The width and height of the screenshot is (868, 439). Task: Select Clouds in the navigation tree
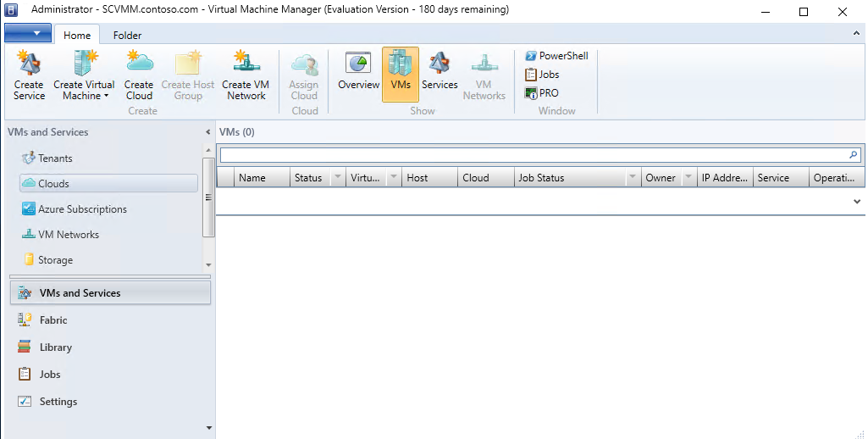(108, 183)
